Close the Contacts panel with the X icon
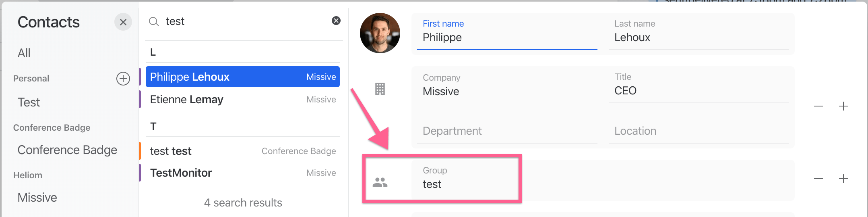The image size is (868, 217). point(123,22)
